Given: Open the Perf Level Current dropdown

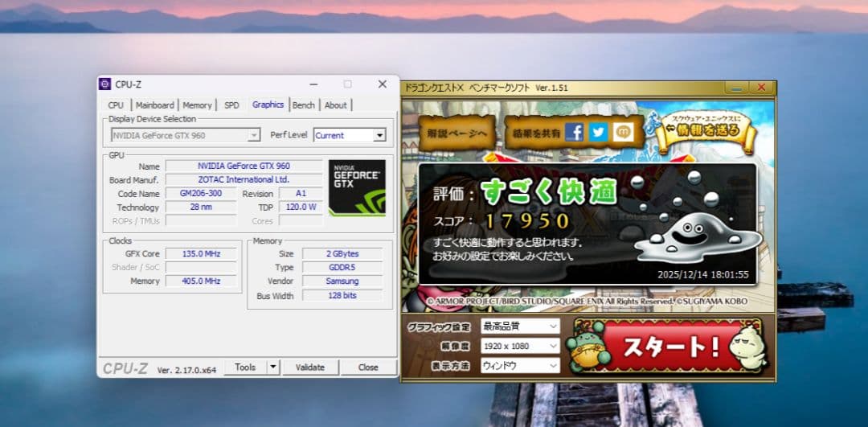Looking at the screenshot, I should tap(350, 135).
